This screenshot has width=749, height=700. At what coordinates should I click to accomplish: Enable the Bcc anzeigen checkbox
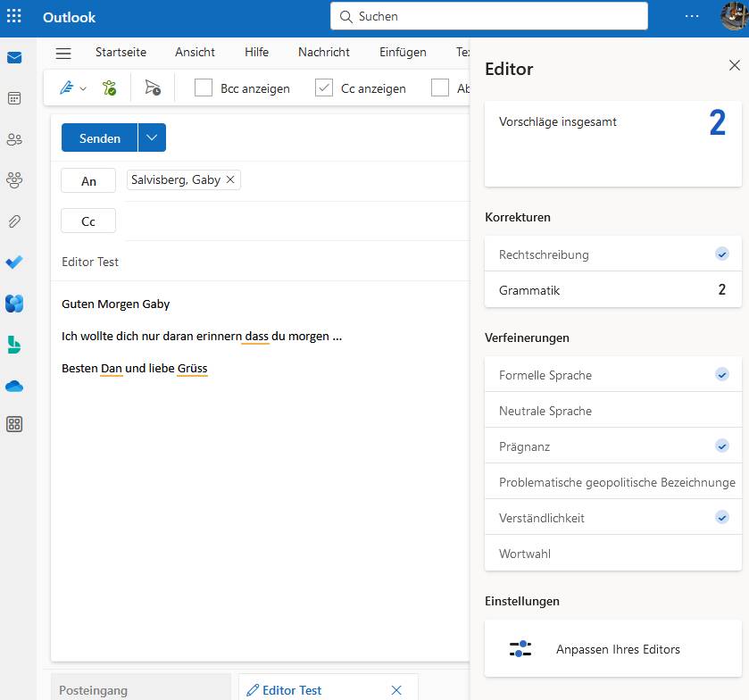click(204, 87)
